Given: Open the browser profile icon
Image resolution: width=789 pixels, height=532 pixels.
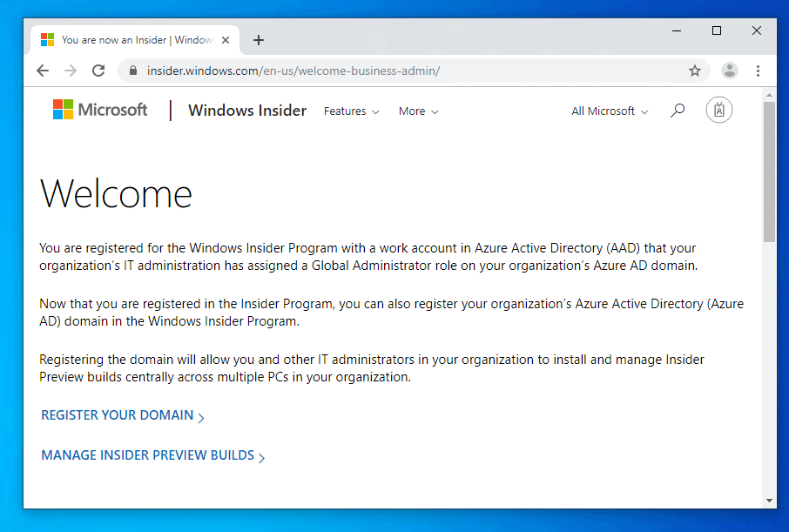Looking at the screenshot, I should [x=729, y=71].
